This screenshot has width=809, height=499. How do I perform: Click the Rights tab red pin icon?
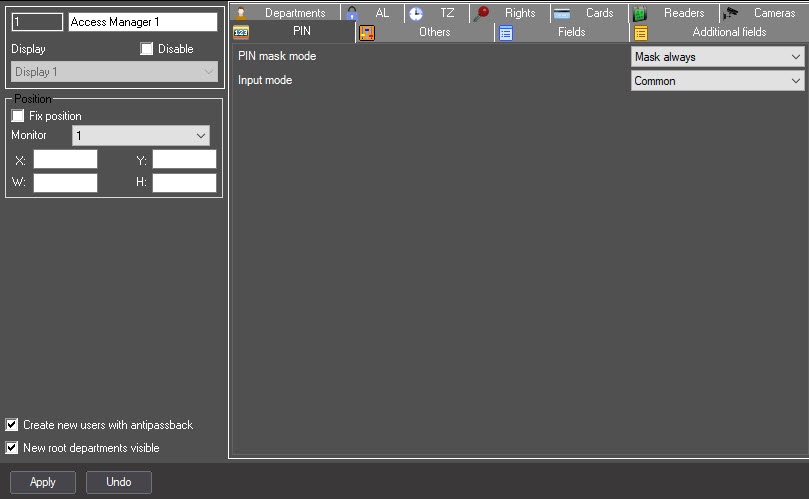pos(481,13)
